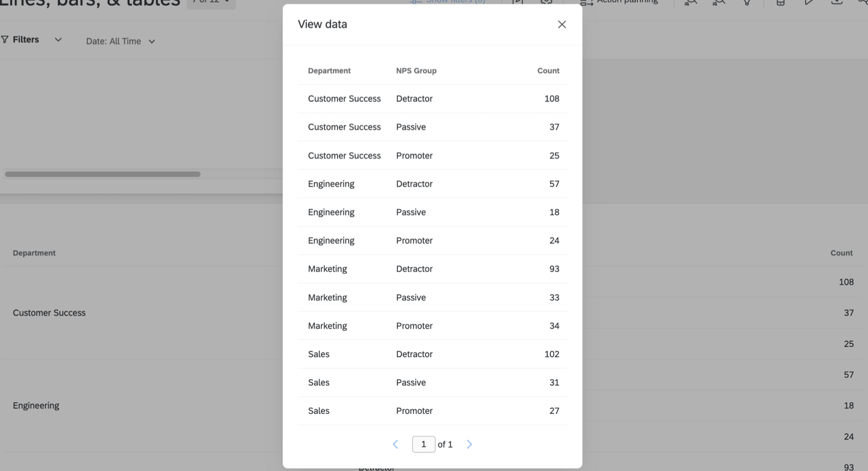Select the page number input field
This screenshot has height=471, width=868.
[423, 444]
